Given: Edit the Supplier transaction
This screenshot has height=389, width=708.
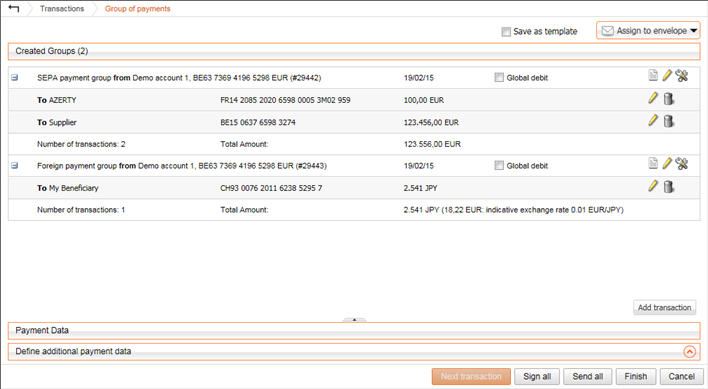Looking at the screenshot, I should (653, 120).
